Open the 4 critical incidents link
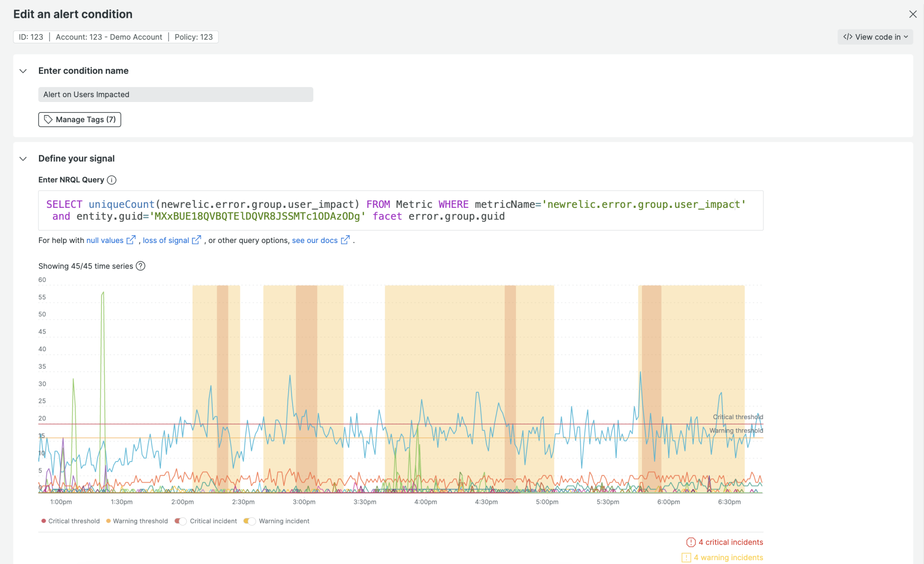 pos(731,542)
